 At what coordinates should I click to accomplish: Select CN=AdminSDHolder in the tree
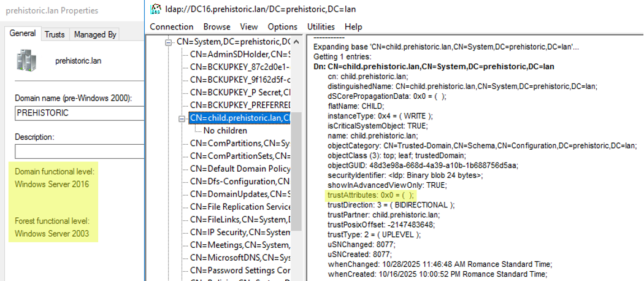pyautogui.click(x=240, y=54)
